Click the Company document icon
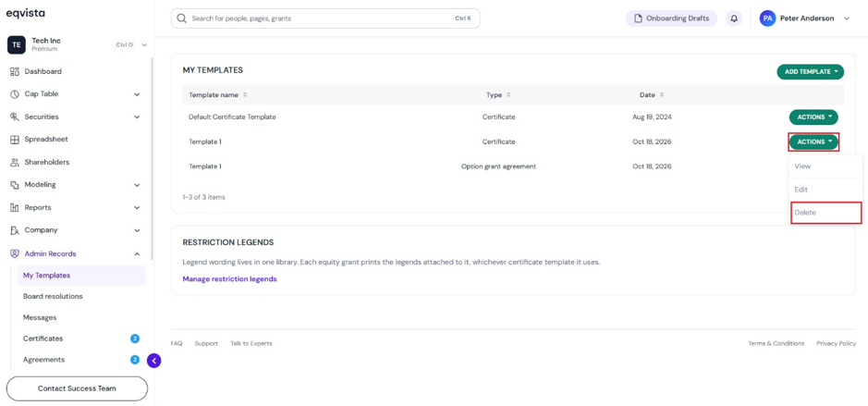 (x=15, y=230)
